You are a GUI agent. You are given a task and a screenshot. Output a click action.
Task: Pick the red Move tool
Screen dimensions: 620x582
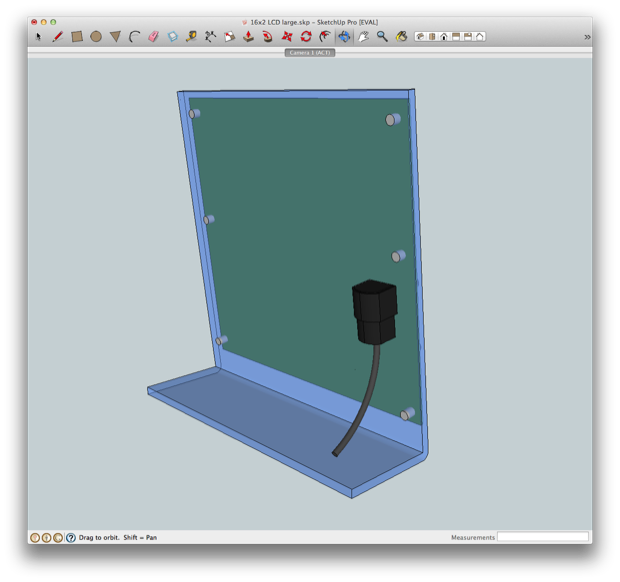coord(287,37)
